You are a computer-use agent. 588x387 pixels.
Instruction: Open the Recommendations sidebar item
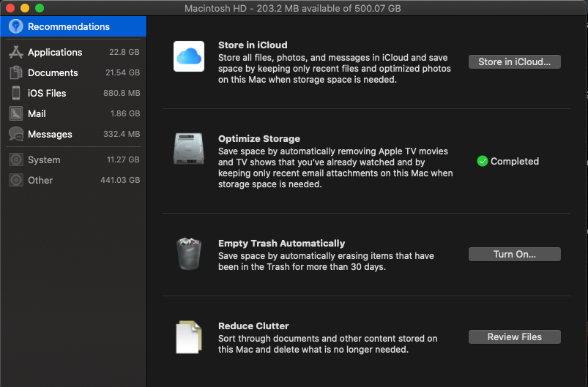pos(69,26)
